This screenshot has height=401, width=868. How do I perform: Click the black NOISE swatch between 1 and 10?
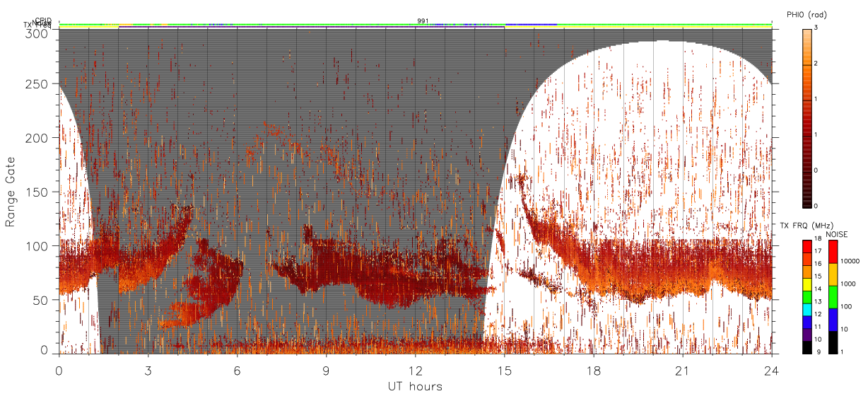click(x=833, y=341)
